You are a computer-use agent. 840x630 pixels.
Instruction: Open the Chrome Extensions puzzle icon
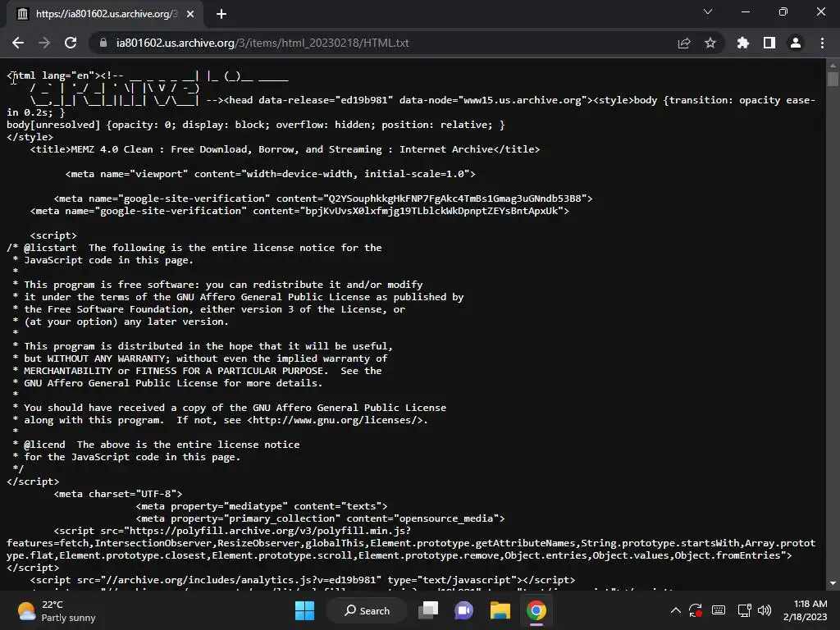pyautogui.click(x=743, y=43)
